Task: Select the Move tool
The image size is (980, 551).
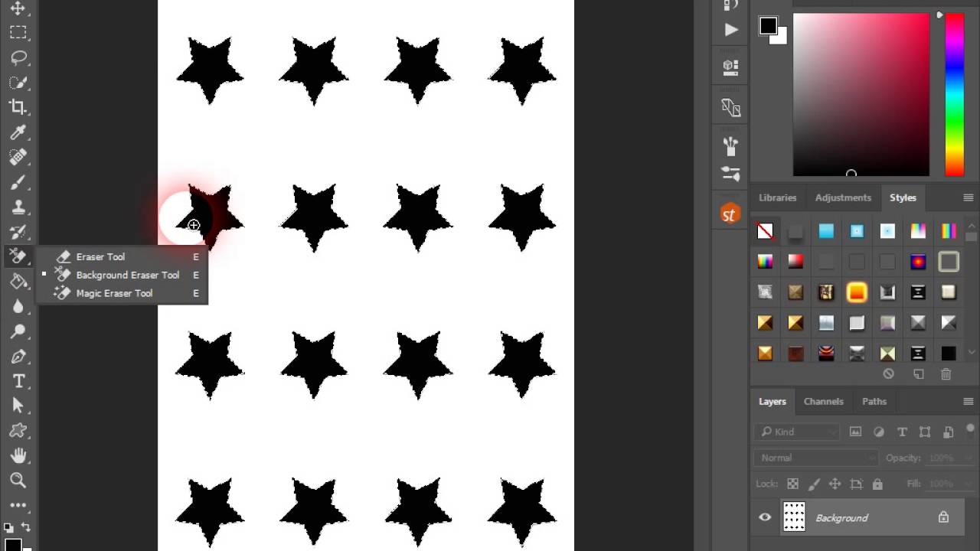Action: tap(18, 8)
